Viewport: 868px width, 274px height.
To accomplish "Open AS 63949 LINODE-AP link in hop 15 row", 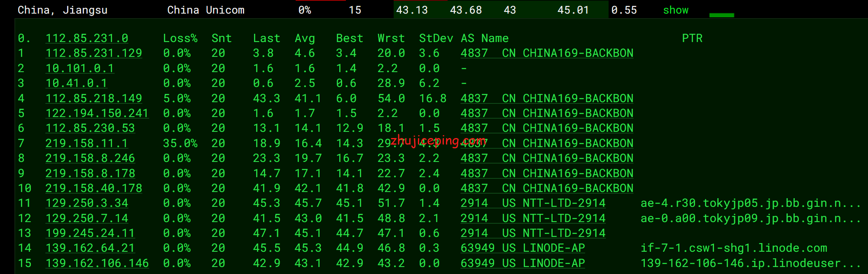I will click(x=523, y=263).
